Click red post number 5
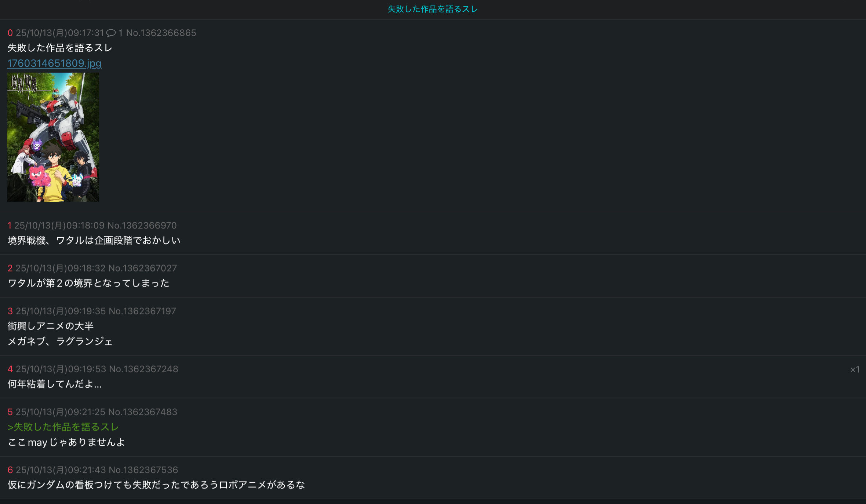 point(10,412)
